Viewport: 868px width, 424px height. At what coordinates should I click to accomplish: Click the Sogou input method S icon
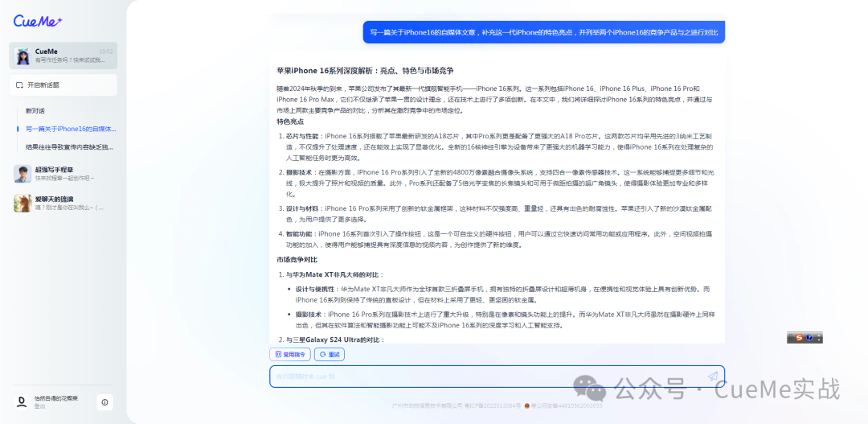(x=799, y=338)
